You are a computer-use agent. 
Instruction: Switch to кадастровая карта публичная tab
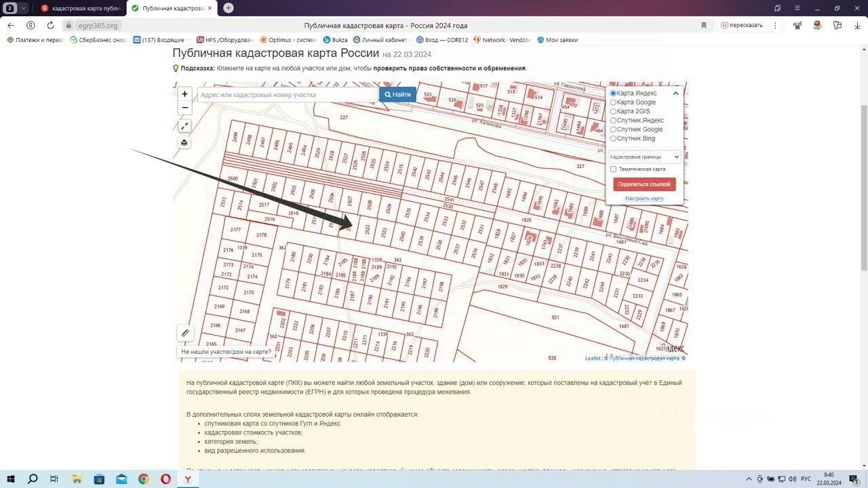(x=81, y=8)
